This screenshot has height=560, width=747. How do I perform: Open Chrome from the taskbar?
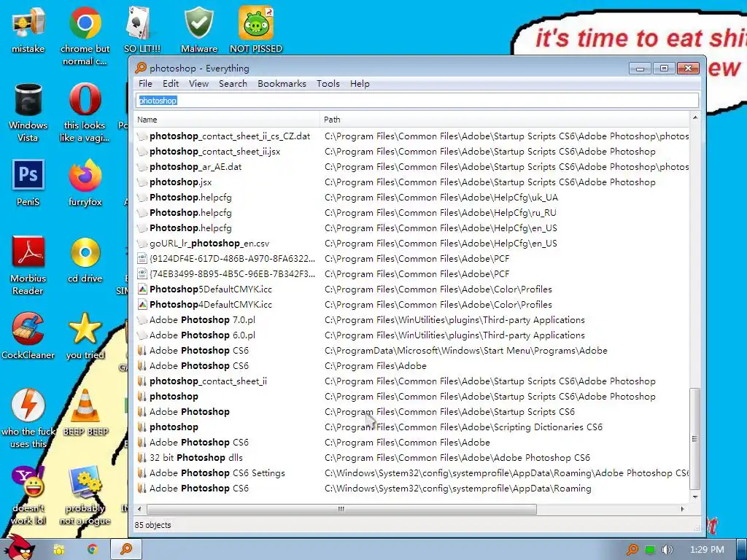[93, 550]
